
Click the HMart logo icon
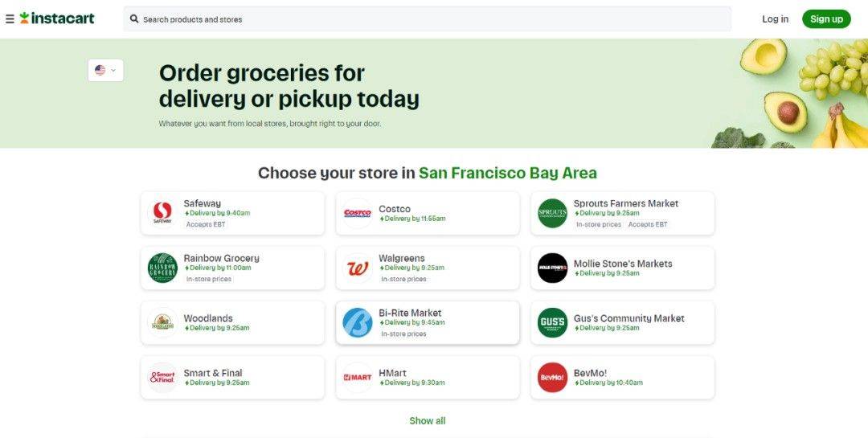click(358, 377)
